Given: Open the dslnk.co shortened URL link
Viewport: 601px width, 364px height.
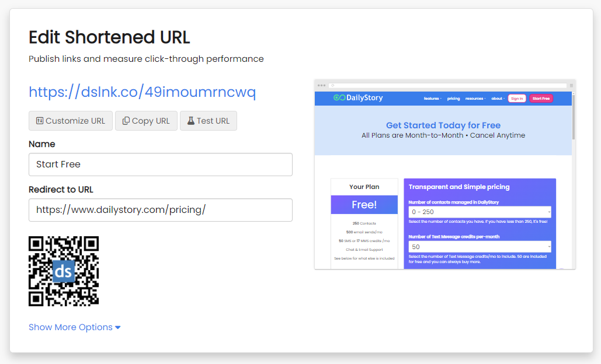Looking at the screenshot, I should pyautogui.click(x=142, y=92).
